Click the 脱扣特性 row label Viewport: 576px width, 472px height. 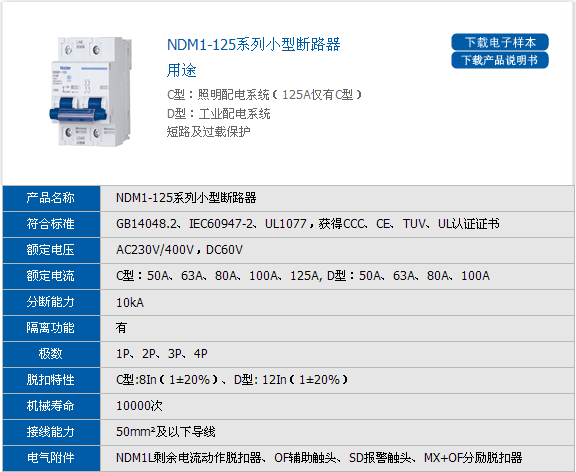(x=51, y=380)
